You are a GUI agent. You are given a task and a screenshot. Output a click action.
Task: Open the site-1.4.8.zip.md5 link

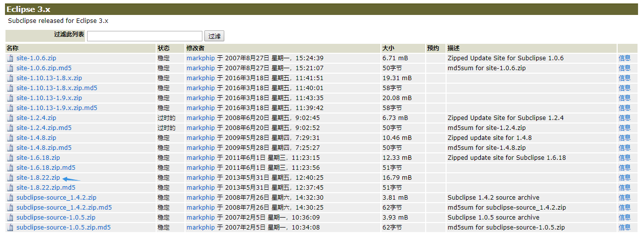pyautogui.click(x=44, y=148)
